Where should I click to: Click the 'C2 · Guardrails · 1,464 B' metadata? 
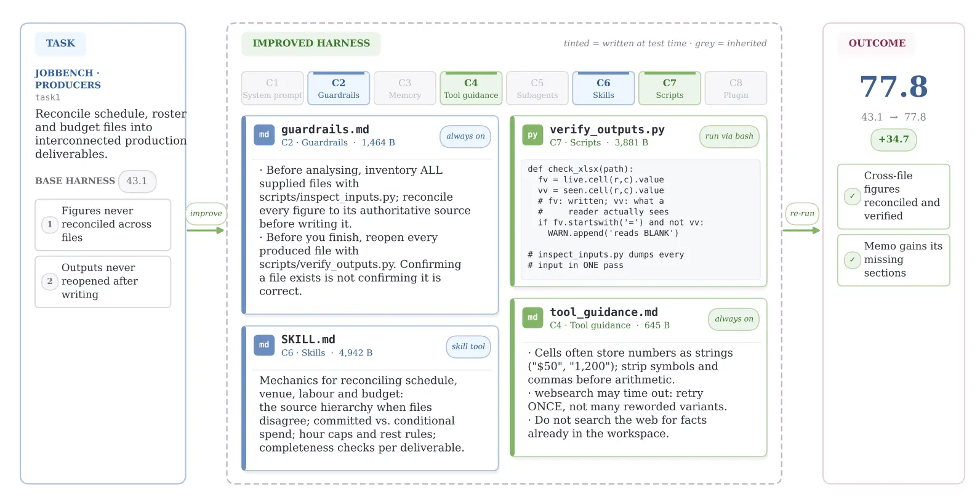pyautogui.click(x=338, y=142)
